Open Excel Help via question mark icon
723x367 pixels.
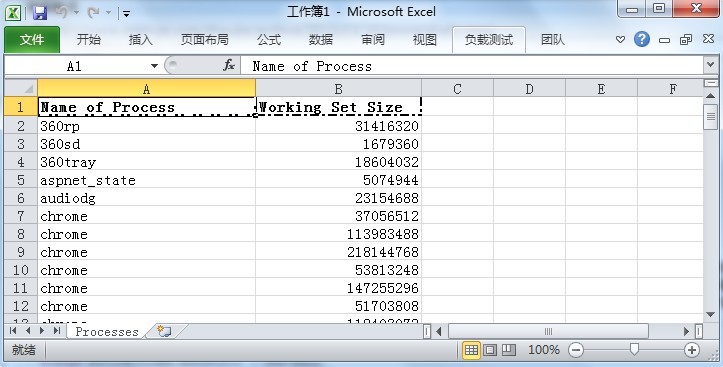[642, 40]
